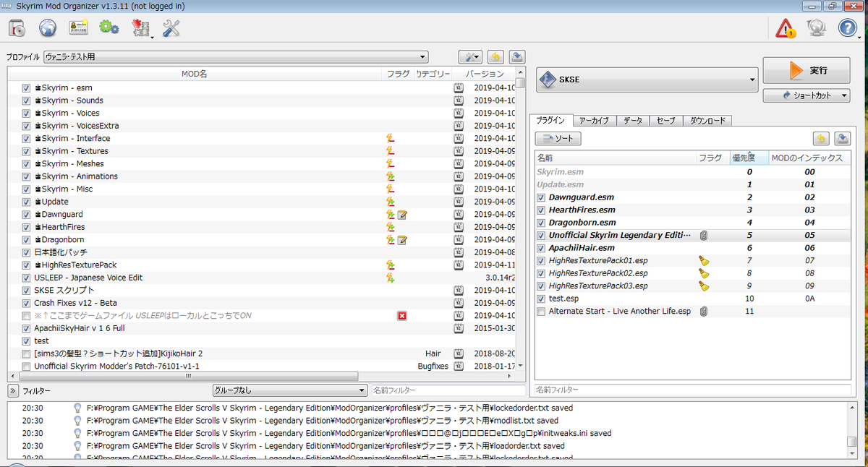The width and height of the screenshot is (868, 467).
Task: Toggle Dawnguard.esm plugin checkbox
Action: coord(541,197)
